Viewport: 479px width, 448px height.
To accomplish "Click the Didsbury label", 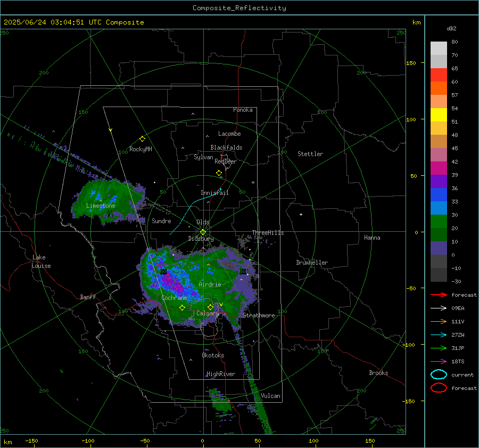I will click(201, 239).
